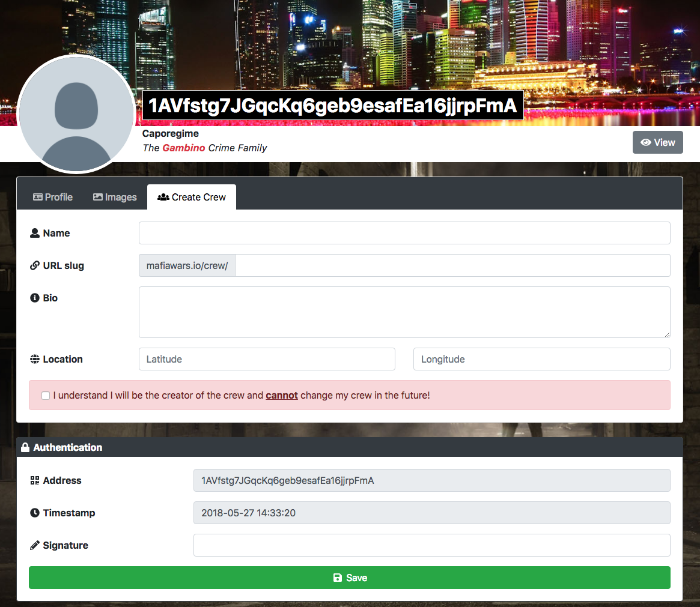The image size is (700, 607).
Task: Click the green Save button
Action: coord(350,578)
